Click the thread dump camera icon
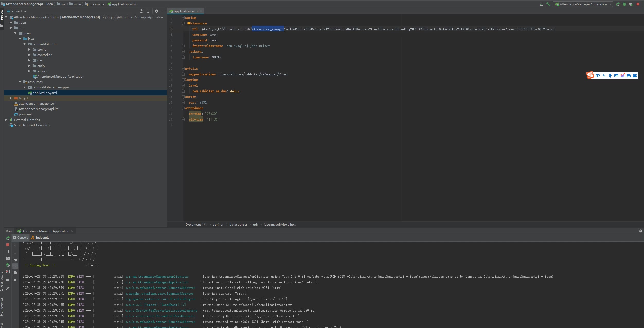The image size is (644, 328). pyautogui.click(x=8, y=258)
